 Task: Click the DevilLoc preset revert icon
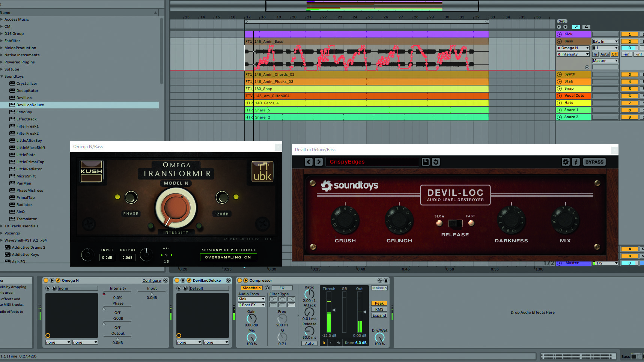click(x=436, y=162)
